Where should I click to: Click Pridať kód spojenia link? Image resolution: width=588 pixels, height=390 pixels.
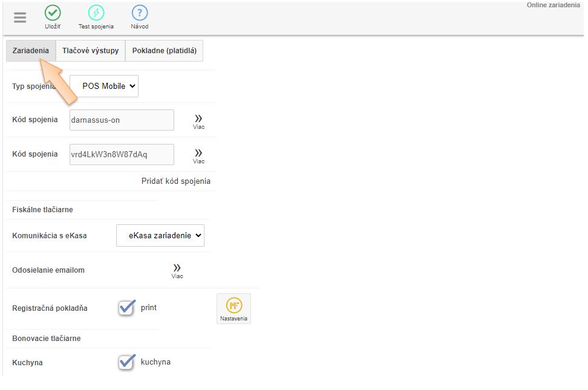tap(175, 181)
